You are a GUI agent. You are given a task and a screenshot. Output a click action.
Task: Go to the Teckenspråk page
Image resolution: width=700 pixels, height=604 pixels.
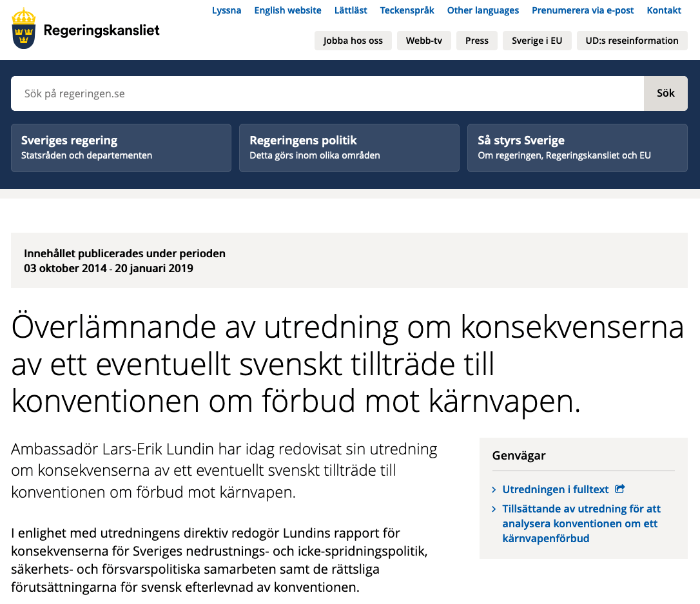point(407,10)
